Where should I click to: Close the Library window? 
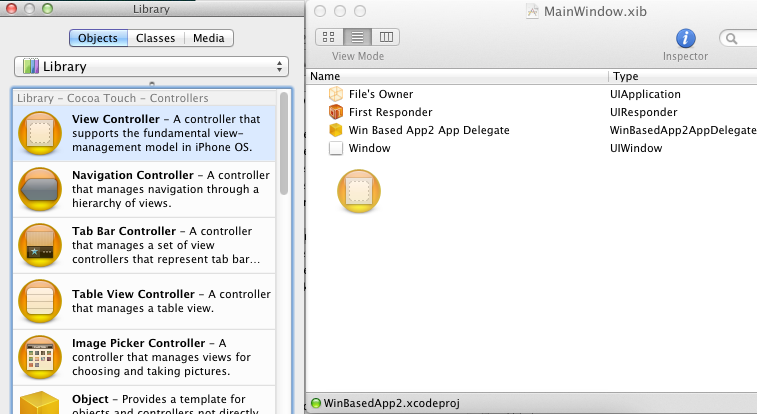point(11,8)
